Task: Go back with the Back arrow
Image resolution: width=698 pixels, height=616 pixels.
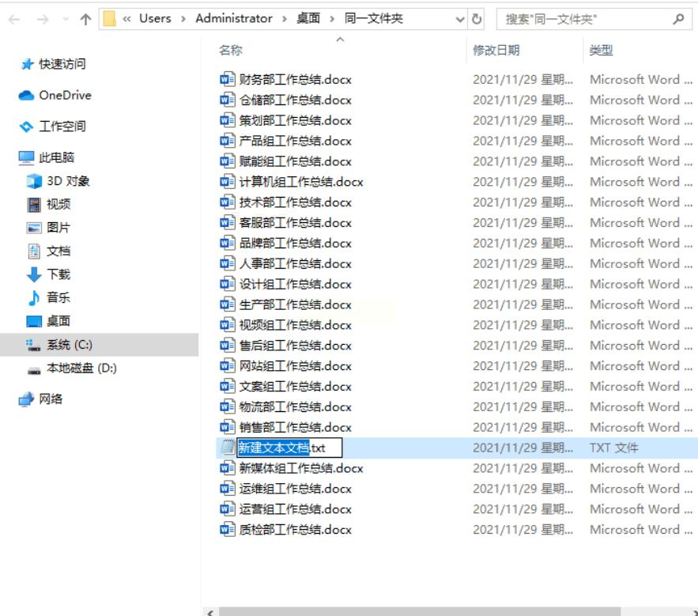Action: tap(13, 19)
